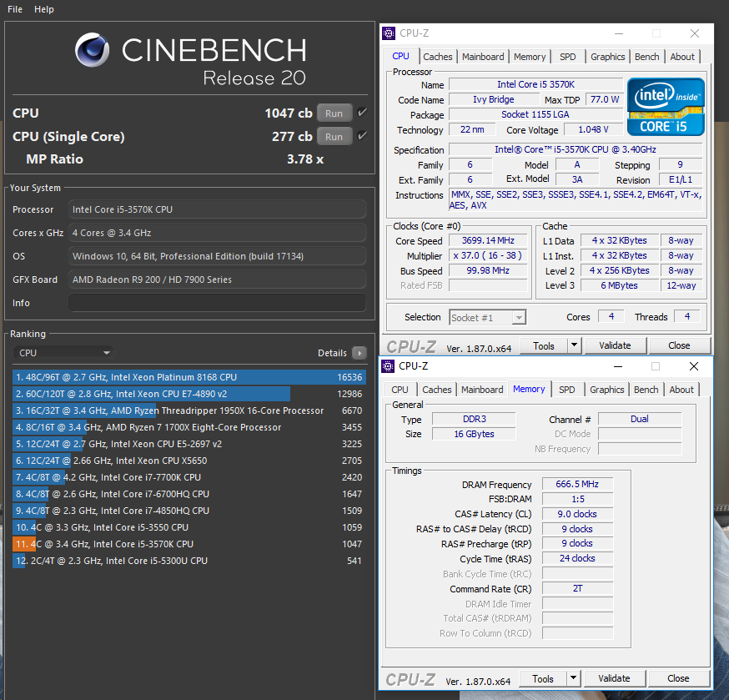Click the DRAM Frequency value 666.5 MHz
The height and width of the screenshot is (700, 729).
click(577, 484)
